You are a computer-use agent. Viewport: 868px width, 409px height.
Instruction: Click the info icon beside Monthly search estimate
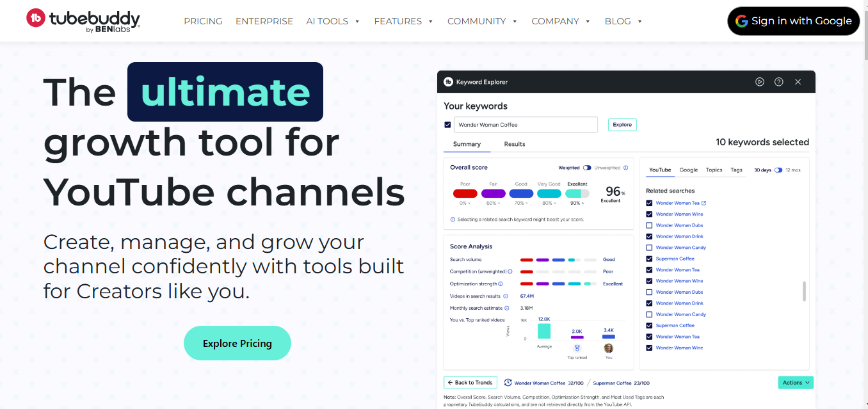[507, 309]
